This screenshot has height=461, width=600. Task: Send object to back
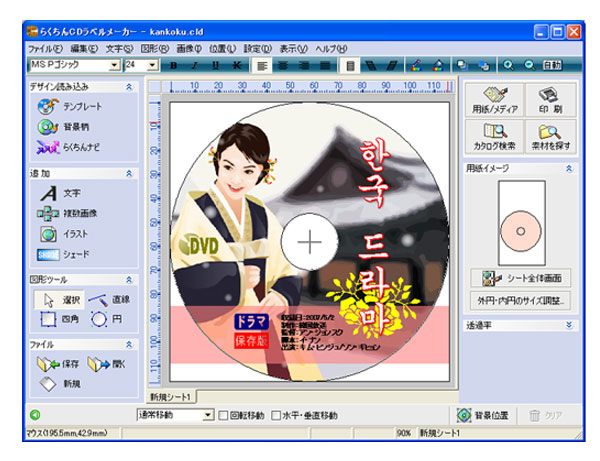tap(484, 65)
